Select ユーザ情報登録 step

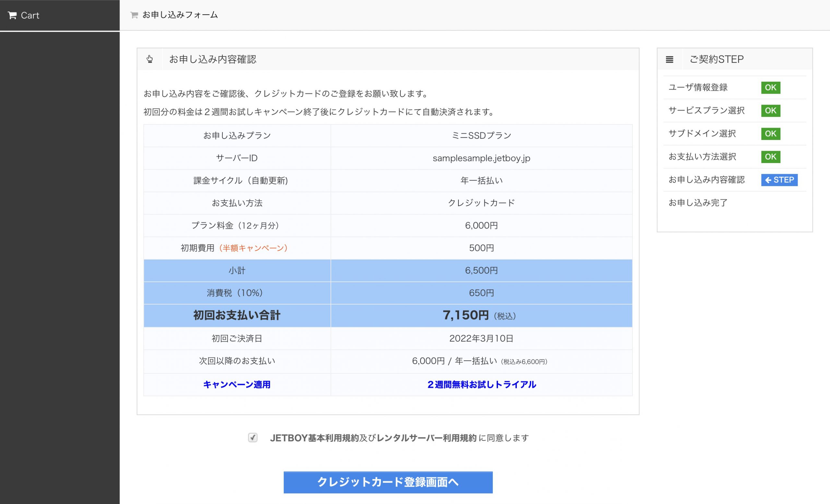(698, 88)
